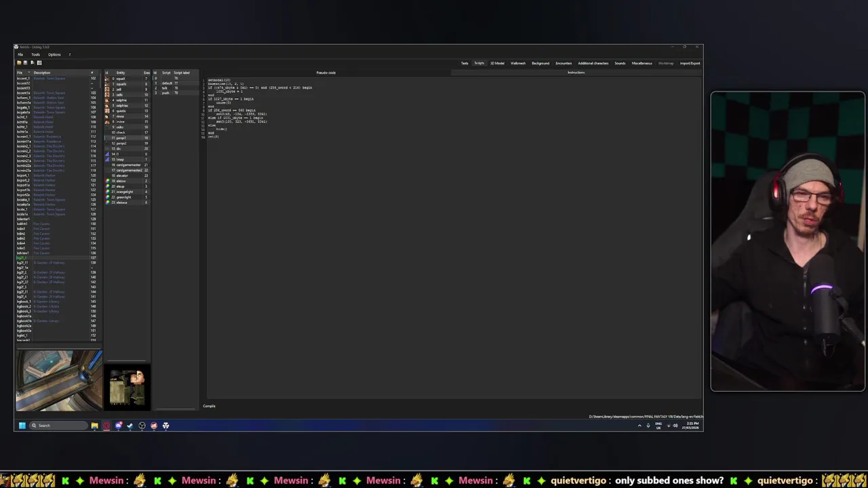Open the taskbar clock and date
This screenshot has height=488, width=868.
click(x=690, y=426)
